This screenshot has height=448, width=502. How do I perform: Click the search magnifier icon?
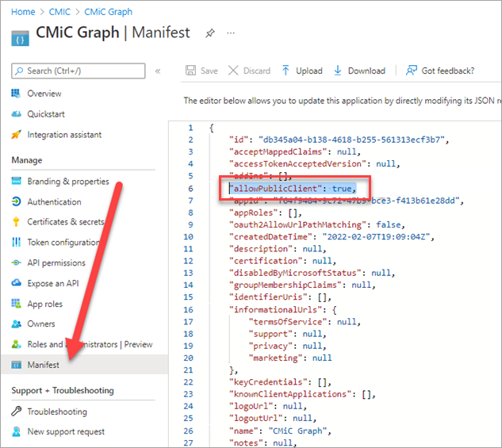pos(19,71)
